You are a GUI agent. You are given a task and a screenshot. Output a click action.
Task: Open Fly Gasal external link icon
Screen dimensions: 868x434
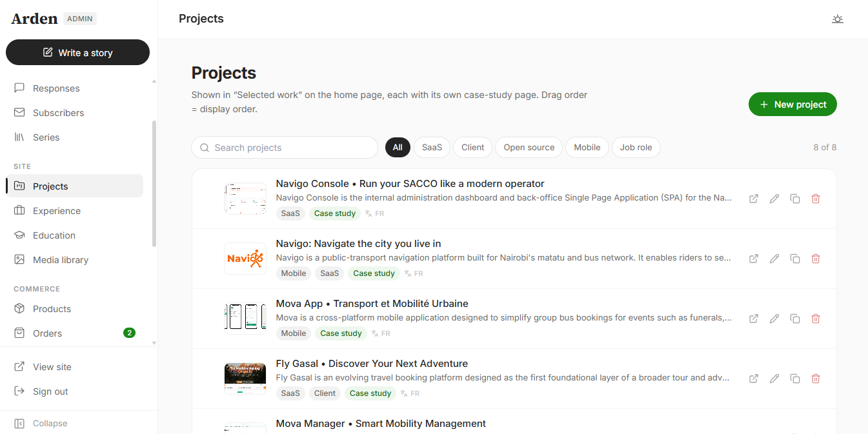click(x=754, y=379)
